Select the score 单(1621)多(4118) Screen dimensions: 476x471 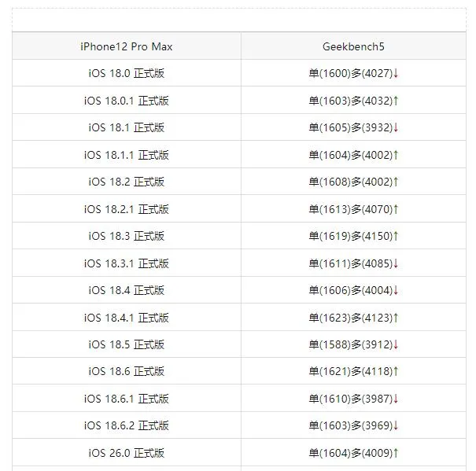point(351,371)
